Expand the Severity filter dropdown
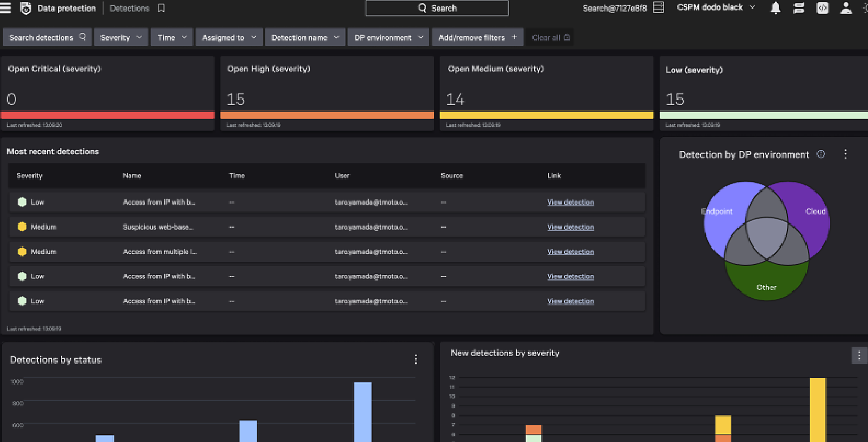Image resolution: width=868 pixels, height=442 pixels. tap(121, 38)
